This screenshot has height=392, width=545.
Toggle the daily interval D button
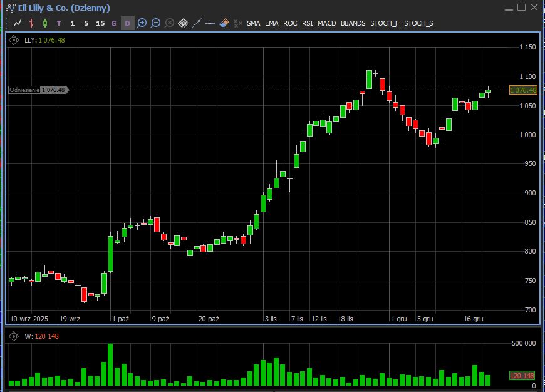(x=127, y=23)
